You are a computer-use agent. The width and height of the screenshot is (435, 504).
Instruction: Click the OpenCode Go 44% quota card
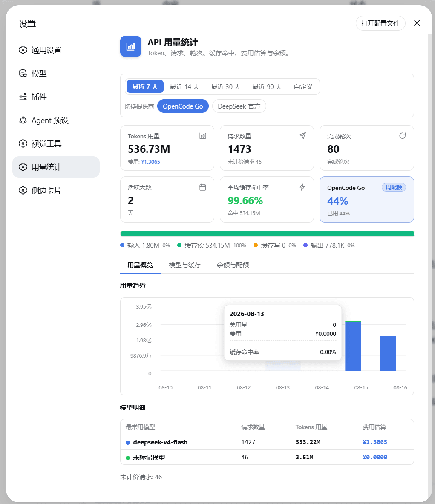[x=366, y=199]
